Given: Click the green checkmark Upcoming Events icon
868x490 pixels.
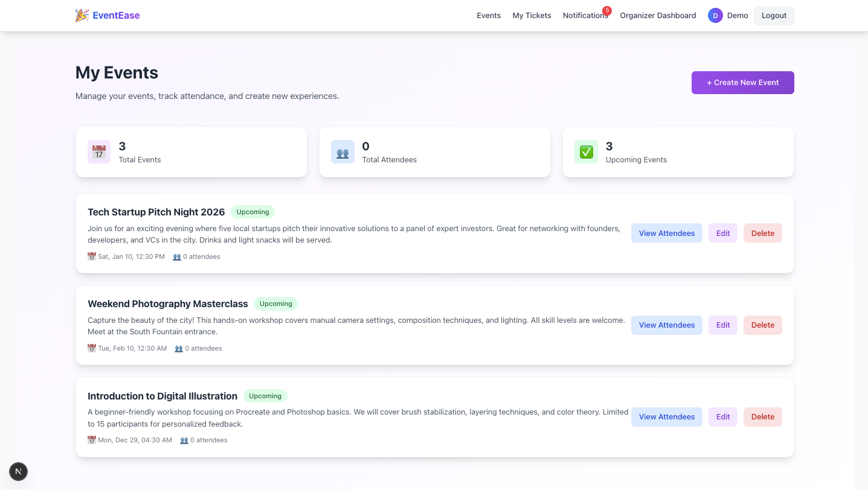Looking at the screenshot, I should pos(586,152).
